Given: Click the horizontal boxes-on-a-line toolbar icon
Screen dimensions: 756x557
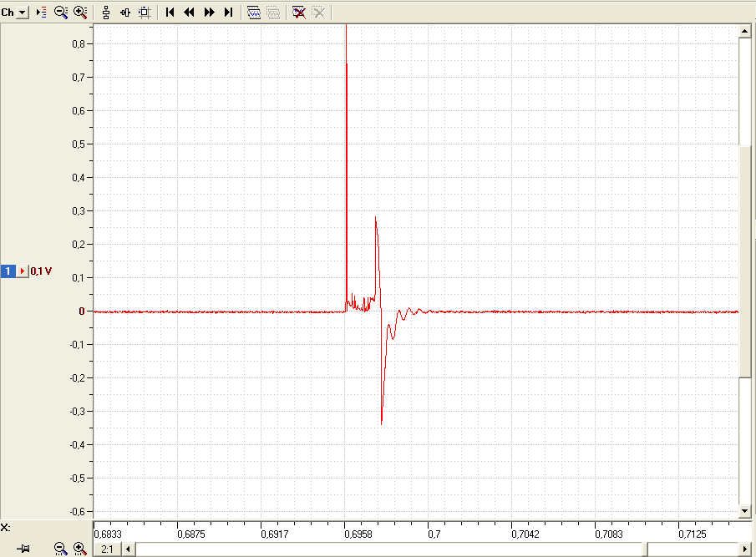Looking at the screenshot, I should (x=125, y=13).
